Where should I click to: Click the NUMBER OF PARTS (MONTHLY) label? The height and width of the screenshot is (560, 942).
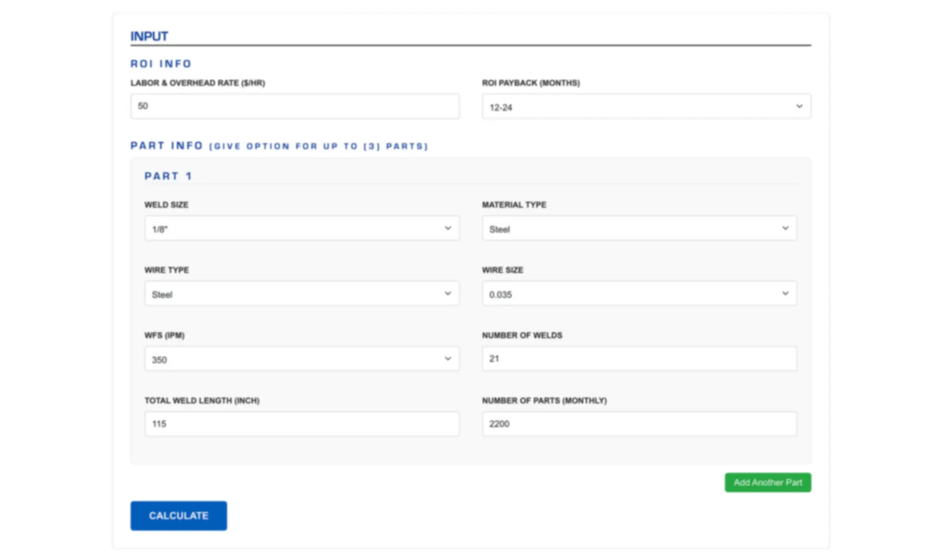tap(545, 401)
